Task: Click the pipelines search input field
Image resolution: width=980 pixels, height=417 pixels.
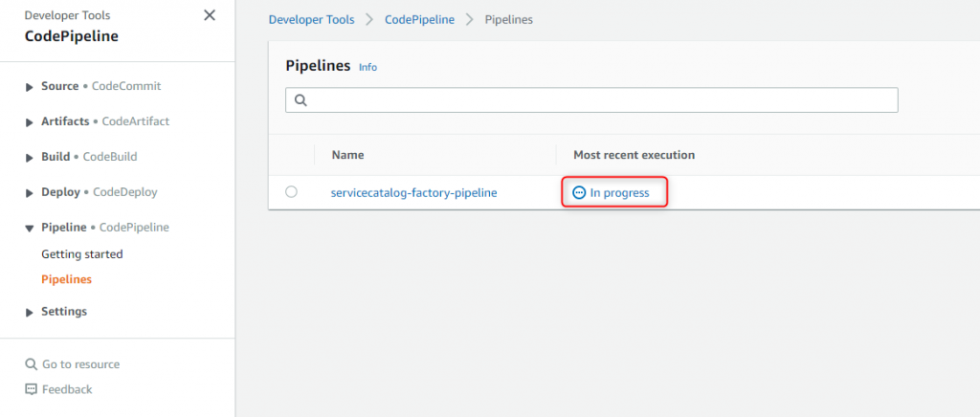Action: coord(591,99)
